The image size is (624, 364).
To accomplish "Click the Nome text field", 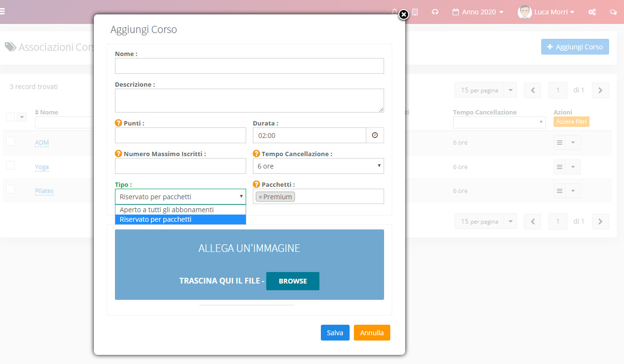I will pos(250,66).
